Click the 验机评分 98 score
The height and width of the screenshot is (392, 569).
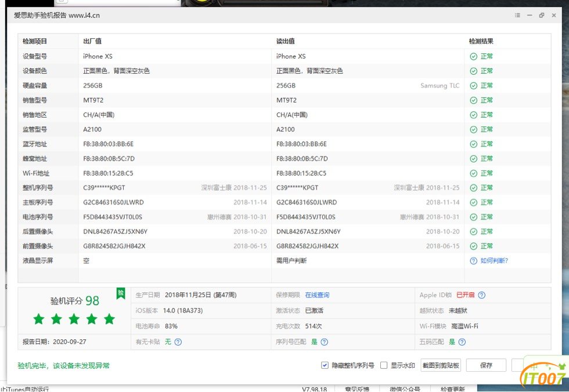pyautogui.click(x=75, y=301)
